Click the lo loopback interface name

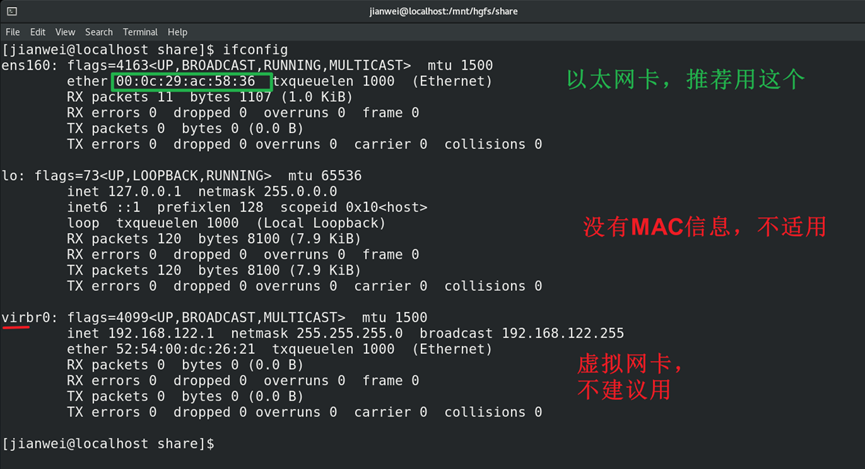point(10,175)
